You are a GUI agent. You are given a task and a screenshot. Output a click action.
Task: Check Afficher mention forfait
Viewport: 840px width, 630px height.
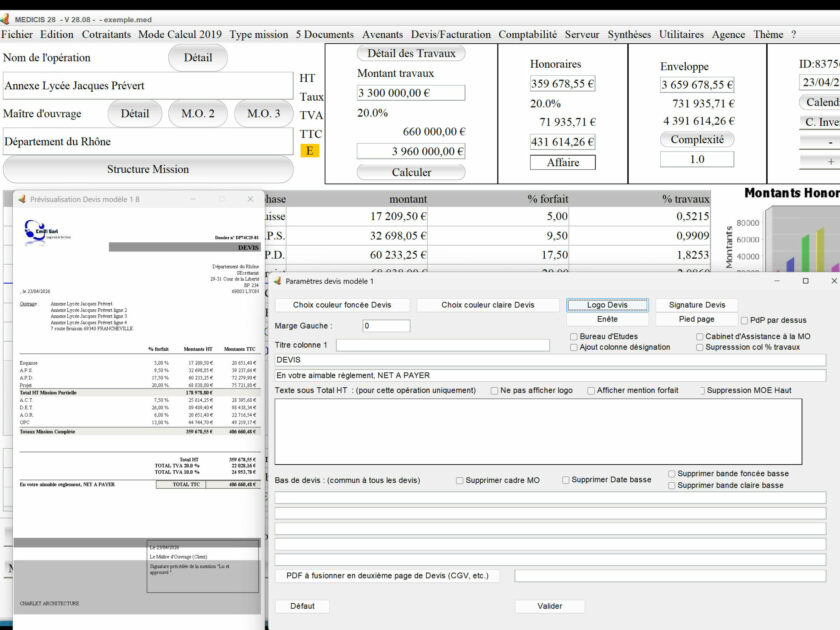click(590, 391)
